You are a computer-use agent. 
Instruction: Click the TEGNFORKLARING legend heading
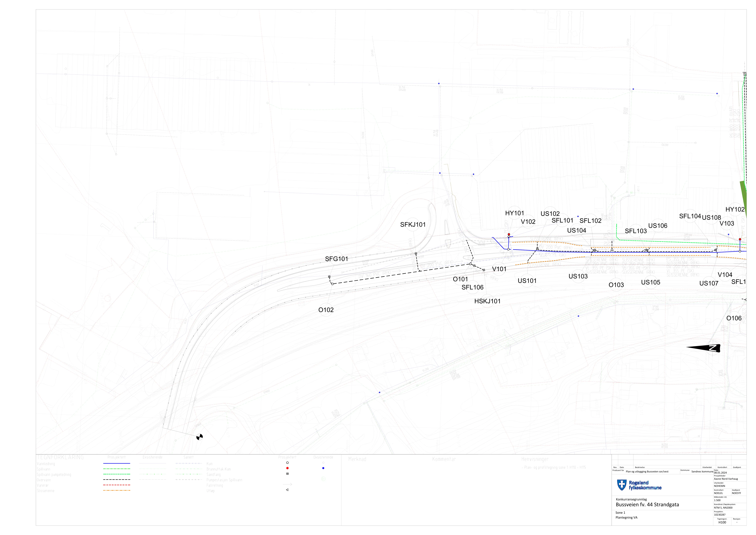coord(60,458)
